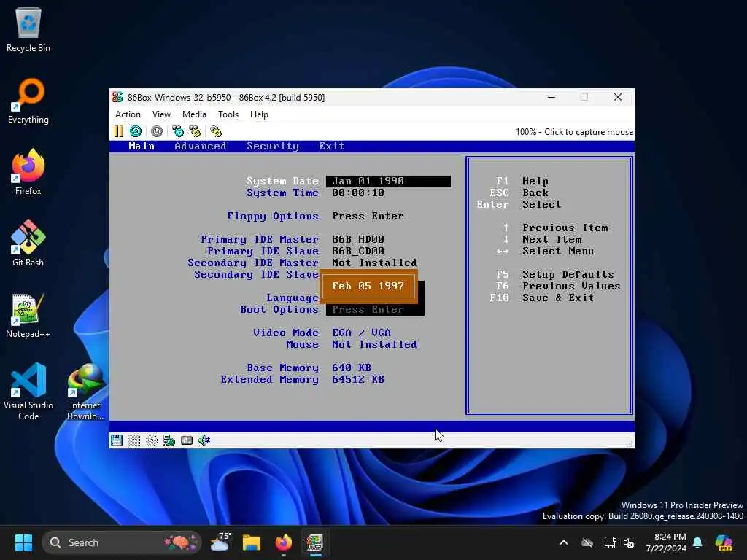Screen dimensions: 747x560
Task: Open notifications with the bell icon
Action: tap(697, 542)
